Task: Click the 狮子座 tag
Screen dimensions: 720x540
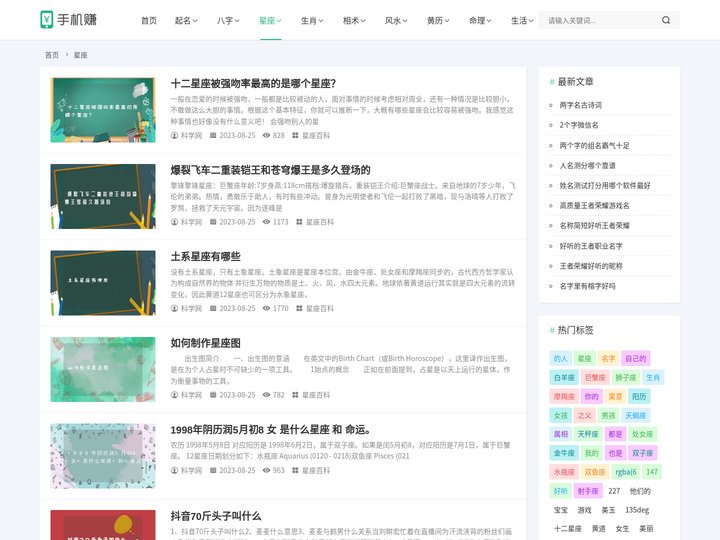Action: (x=625, y=377)
